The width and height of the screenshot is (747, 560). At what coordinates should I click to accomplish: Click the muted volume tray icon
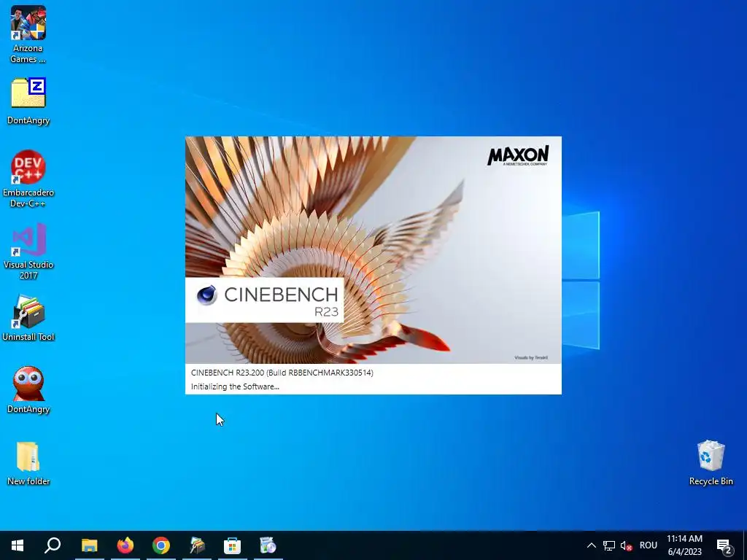[626, 545]
